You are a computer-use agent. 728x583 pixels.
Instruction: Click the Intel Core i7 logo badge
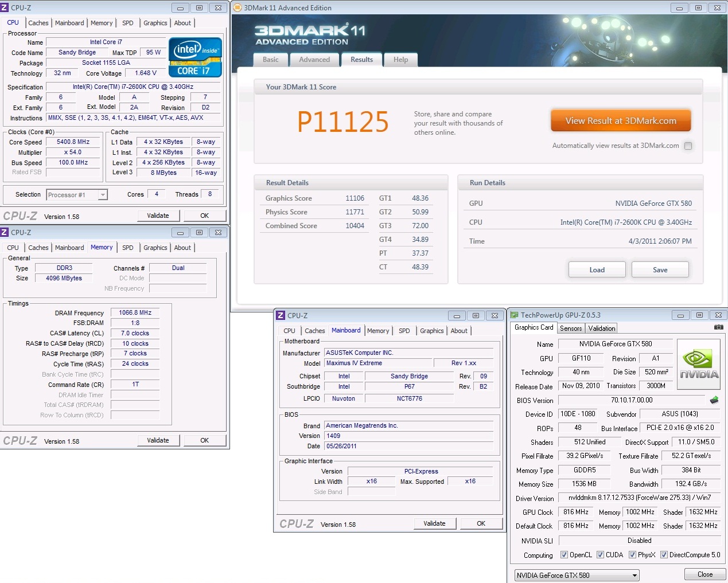195,57
